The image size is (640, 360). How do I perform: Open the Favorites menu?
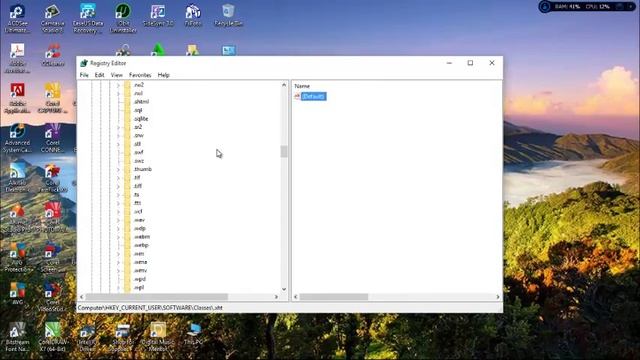point(140,75)
